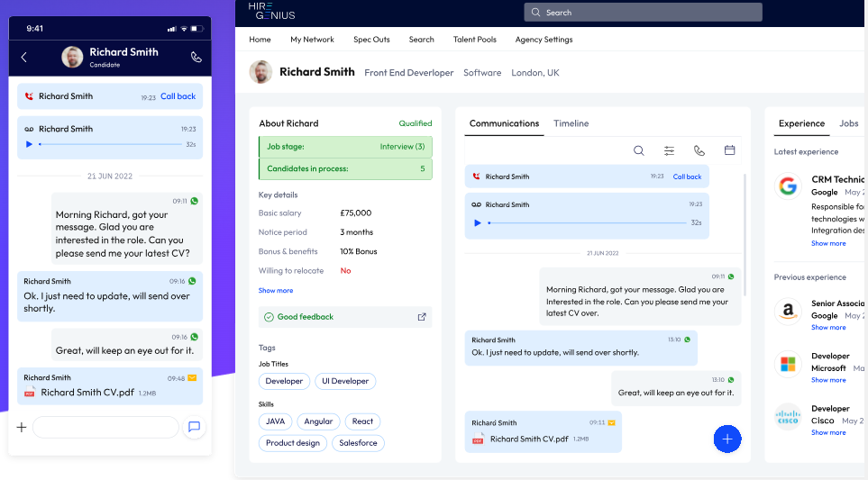Expand Show more under Key details
Screen dimensions: 868x480
(x=275, y=291)
